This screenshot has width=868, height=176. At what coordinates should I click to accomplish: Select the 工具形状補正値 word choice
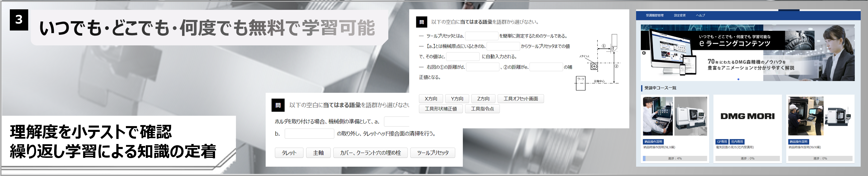441,109
